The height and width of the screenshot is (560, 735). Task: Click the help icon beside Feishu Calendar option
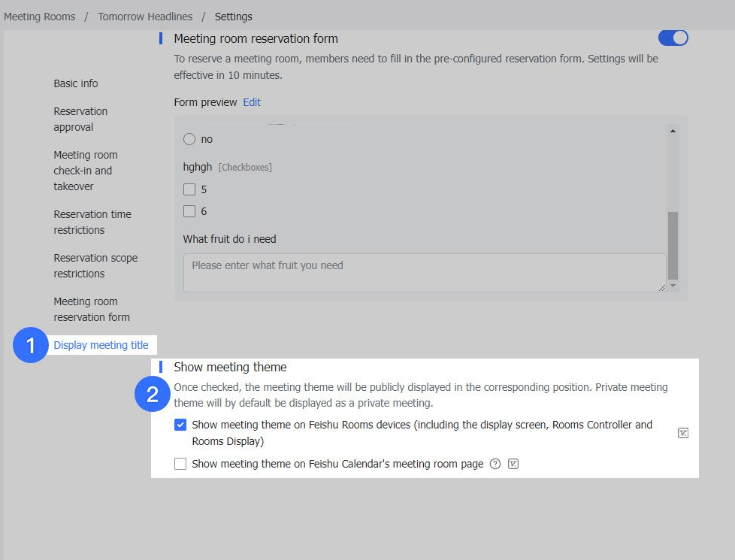[495, 464]
